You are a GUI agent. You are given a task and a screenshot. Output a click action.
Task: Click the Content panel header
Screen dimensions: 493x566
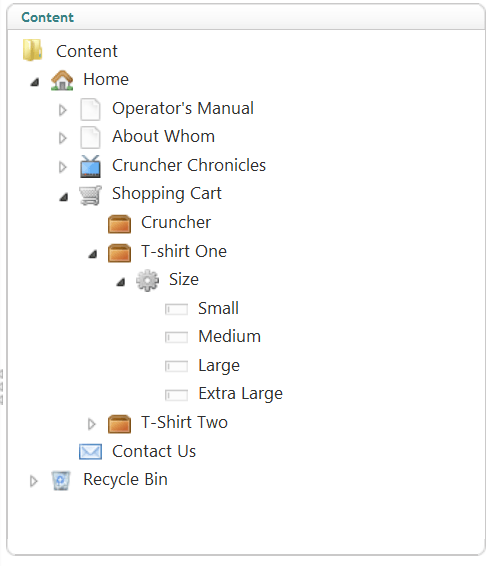246,17
